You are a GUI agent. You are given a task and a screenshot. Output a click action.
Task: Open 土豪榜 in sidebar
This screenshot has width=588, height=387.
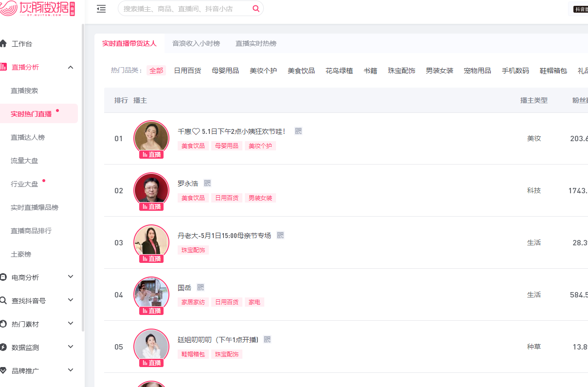(21, 254)
